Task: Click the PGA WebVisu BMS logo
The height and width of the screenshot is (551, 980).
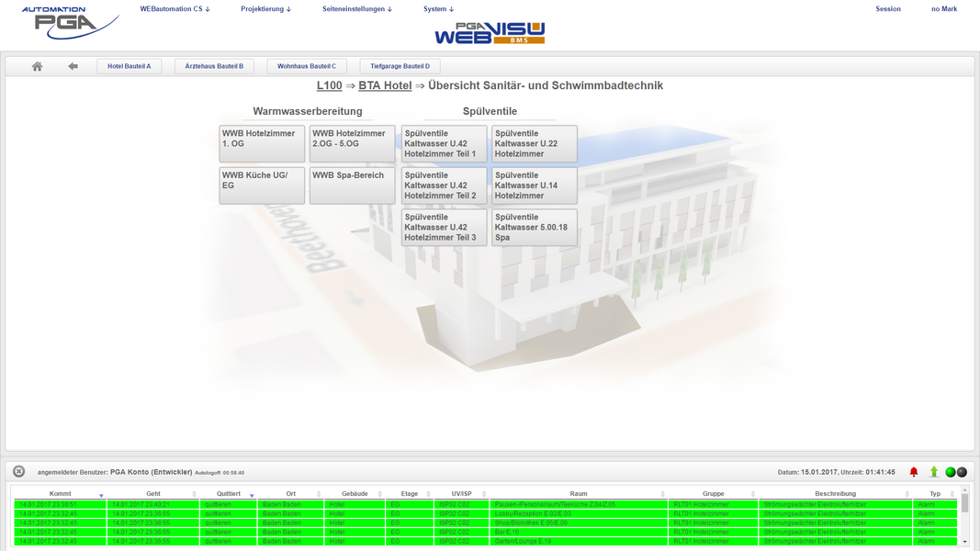Action: (490, 34)
